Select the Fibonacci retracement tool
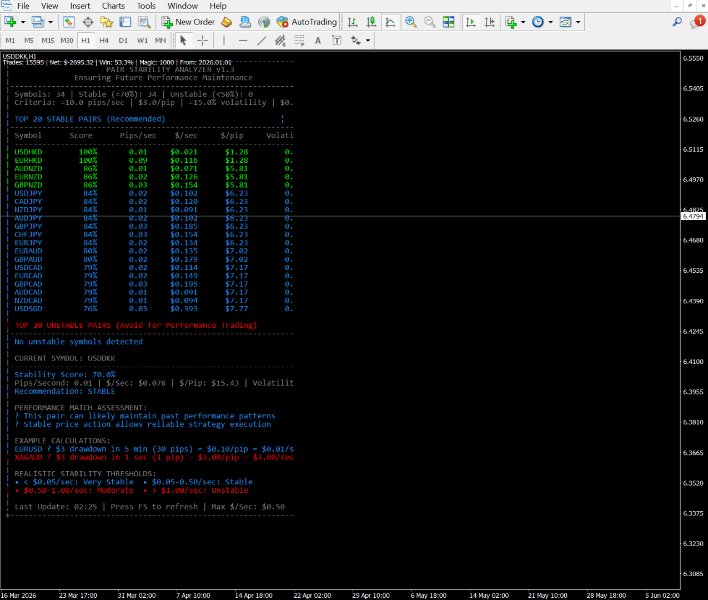The height and width of the screenshot is (600, 708). click(x=299, y=41)
